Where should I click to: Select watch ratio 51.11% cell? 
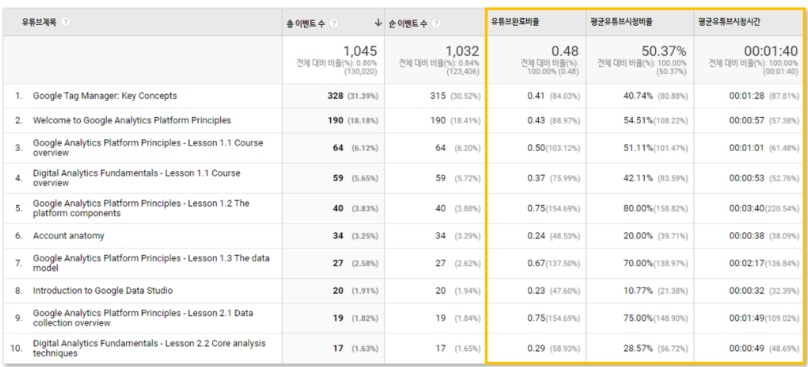(638, 148)
